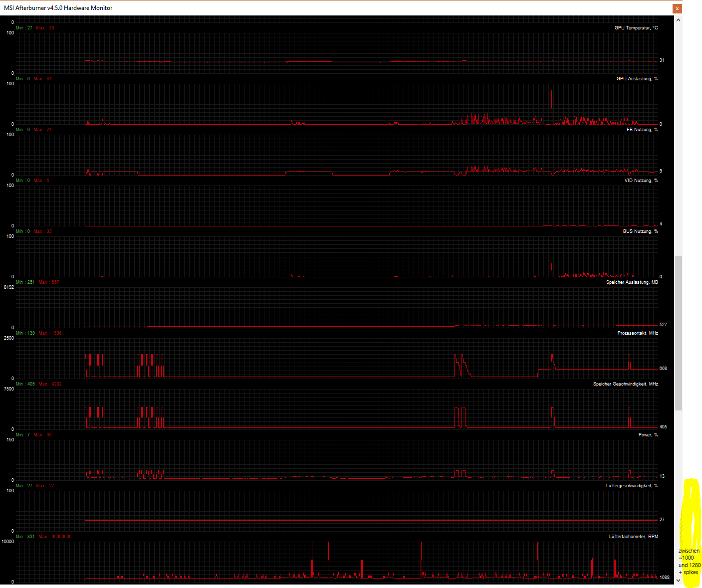Click the GPU Temperatur, °C graph label
The height and width of the screenshot is (588, 702).
point(636,28)
